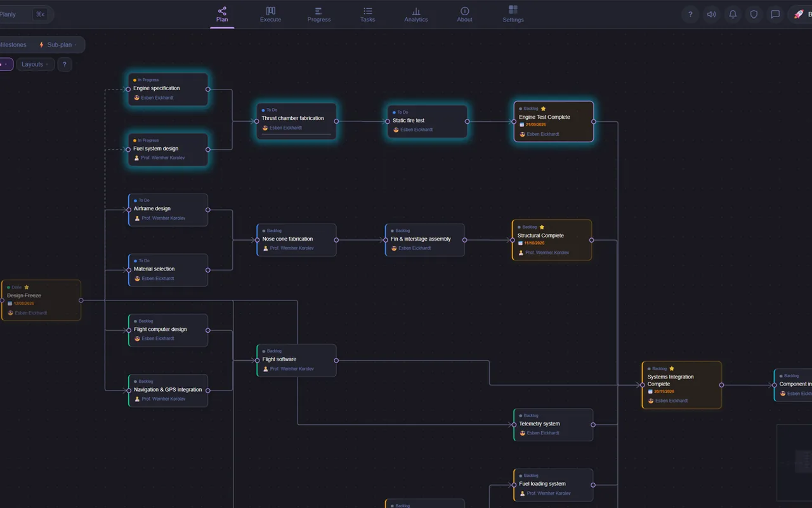Open the Fin & interstage assembly card
812x508 pixels.
tap(425, 240)
